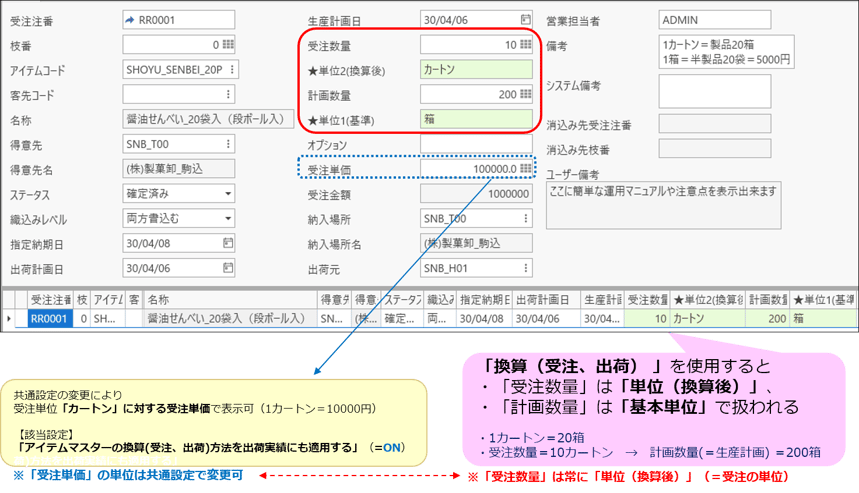Click 名称 grid column header

click(231, 300)
